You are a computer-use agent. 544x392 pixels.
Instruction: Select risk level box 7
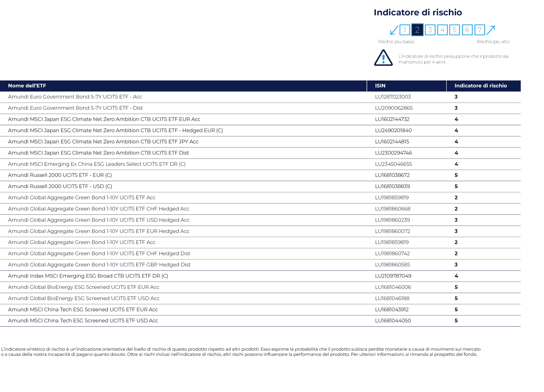pos(480,30)
